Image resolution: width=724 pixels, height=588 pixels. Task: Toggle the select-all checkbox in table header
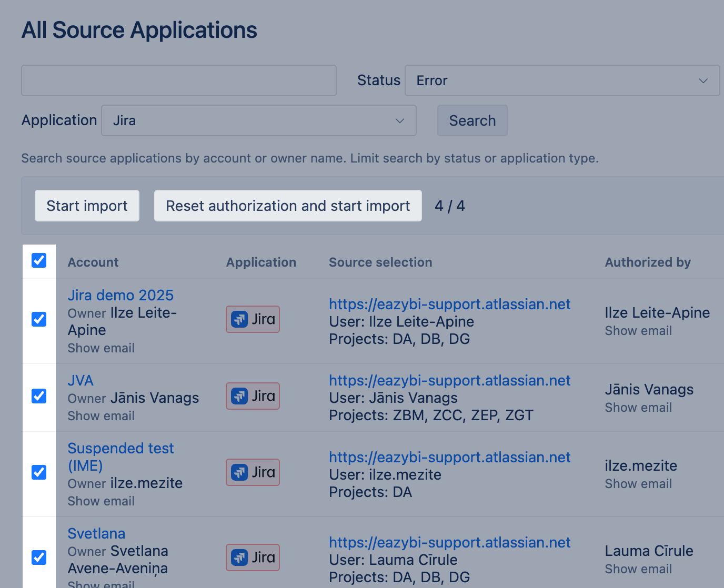tap(39, 260)
